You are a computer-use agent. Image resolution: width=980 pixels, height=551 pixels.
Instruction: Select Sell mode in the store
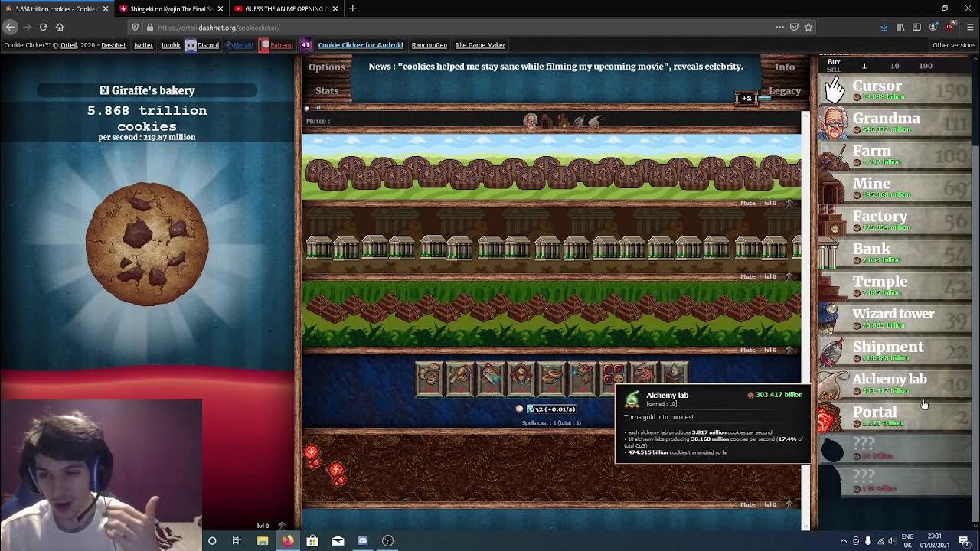point(834,70)
